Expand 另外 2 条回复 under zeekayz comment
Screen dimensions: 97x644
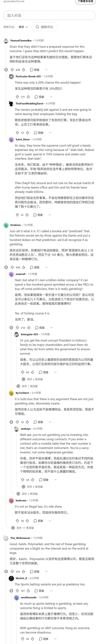32,487
